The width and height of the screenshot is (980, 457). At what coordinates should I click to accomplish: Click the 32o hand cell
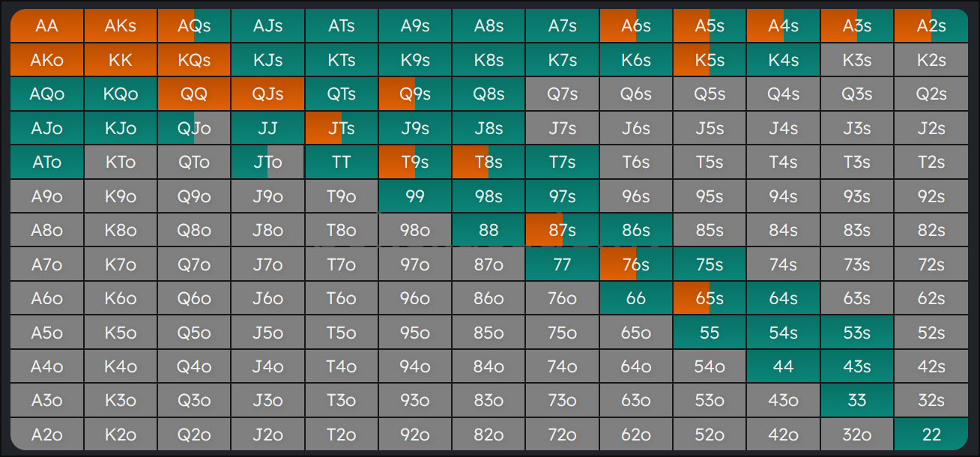pos(856,435)
